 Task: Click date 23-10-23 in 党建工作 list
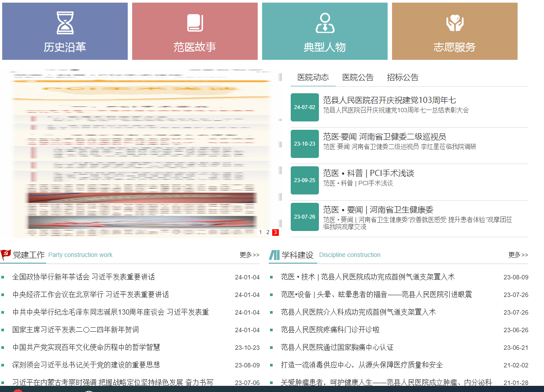(247, 348)
